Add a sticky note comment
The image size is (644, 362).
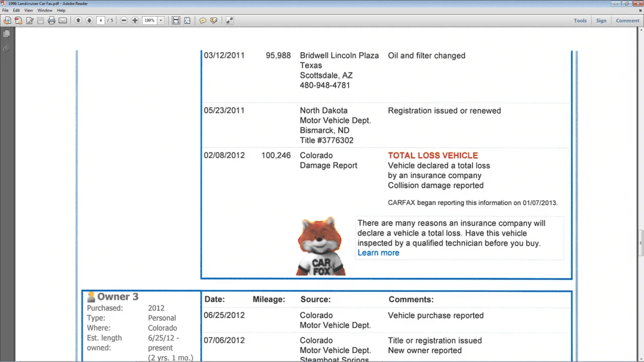(203, 21)
